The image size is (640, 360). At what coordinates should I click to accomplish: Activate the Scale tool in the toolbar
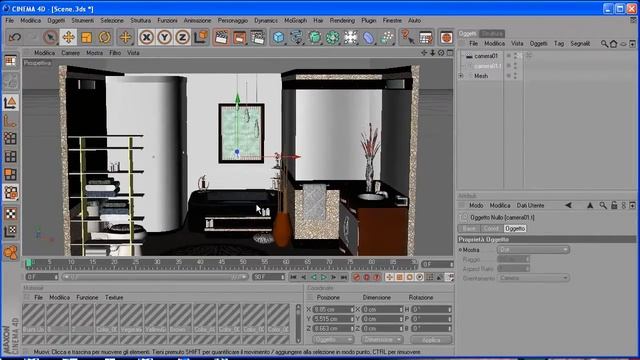86,37
